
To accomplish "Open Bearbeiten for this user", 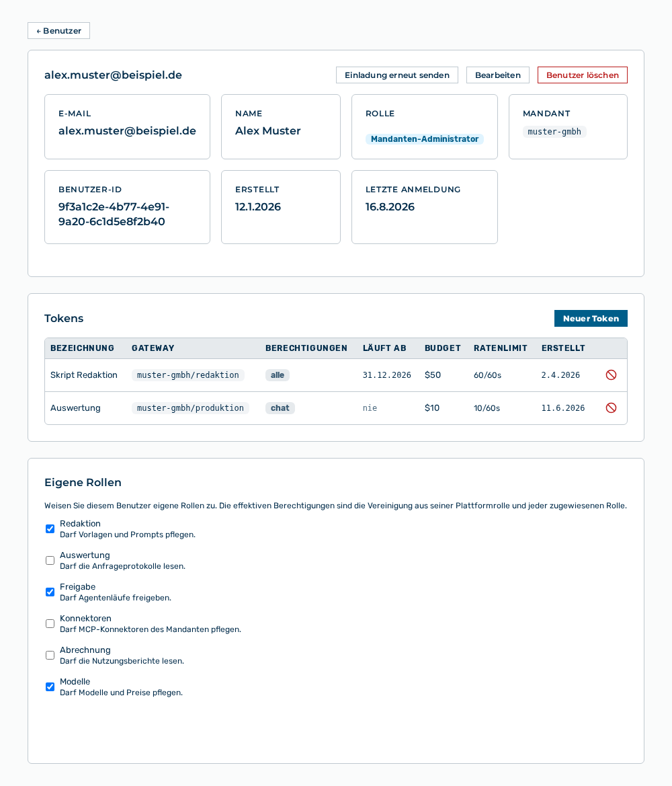I will [x=497, y=75].
